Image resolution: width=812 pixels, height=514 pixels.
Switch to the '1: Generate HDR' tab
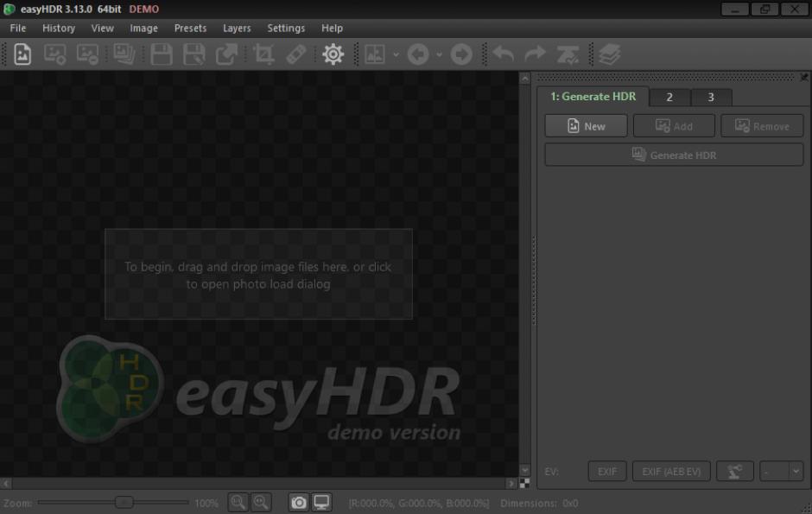point(593,96)
